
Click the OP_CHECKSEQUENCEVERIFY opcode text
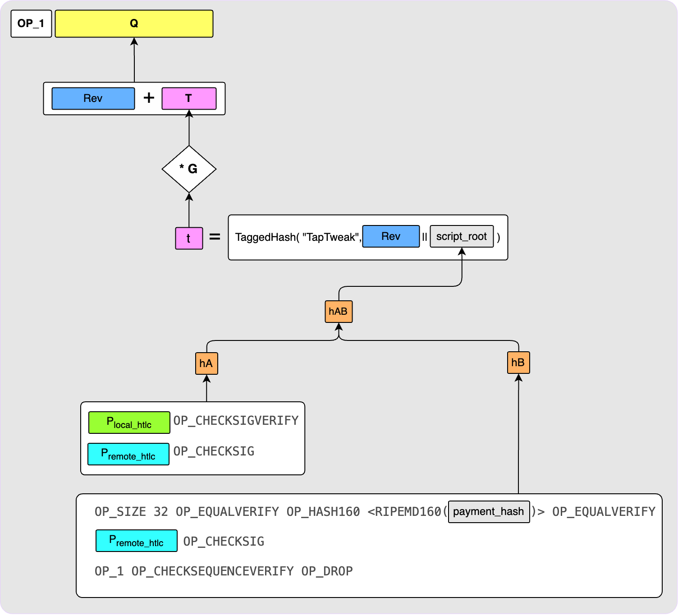click(x=212, y=571)
